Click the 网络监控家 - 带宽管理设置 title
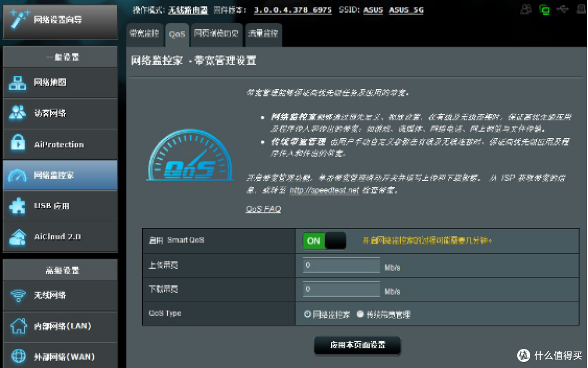 click(x=193, y=61)
